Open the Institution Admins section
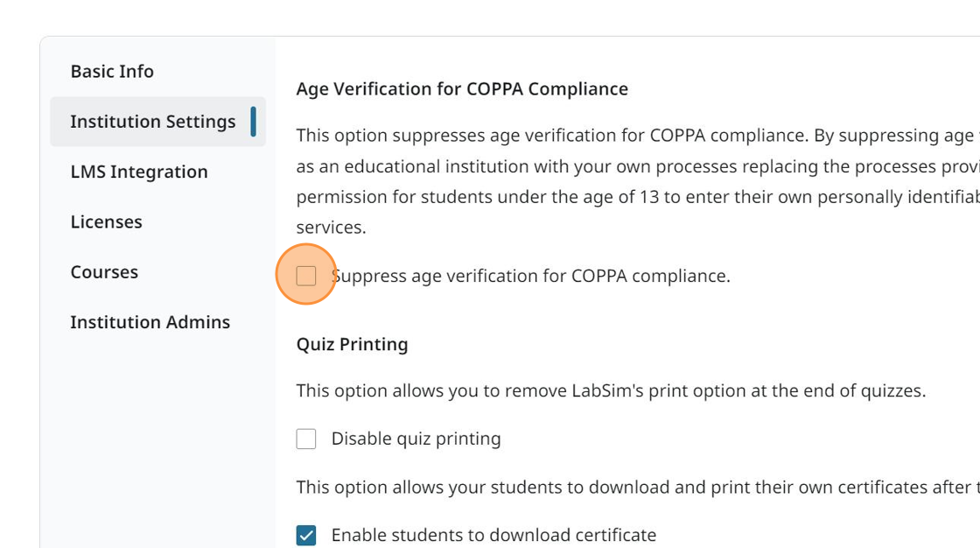This screenshot has height=548, width=980. (x=150, y=321)
